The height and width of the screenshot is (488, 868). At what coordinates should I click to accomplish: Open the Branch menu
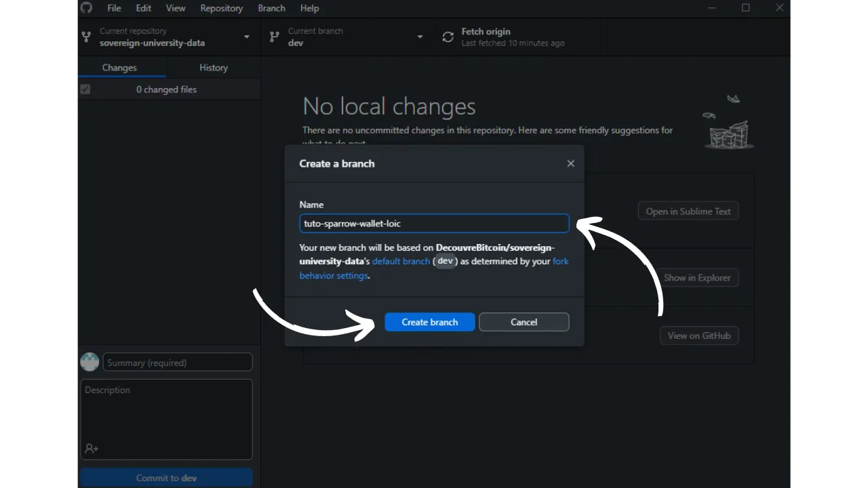271,8
